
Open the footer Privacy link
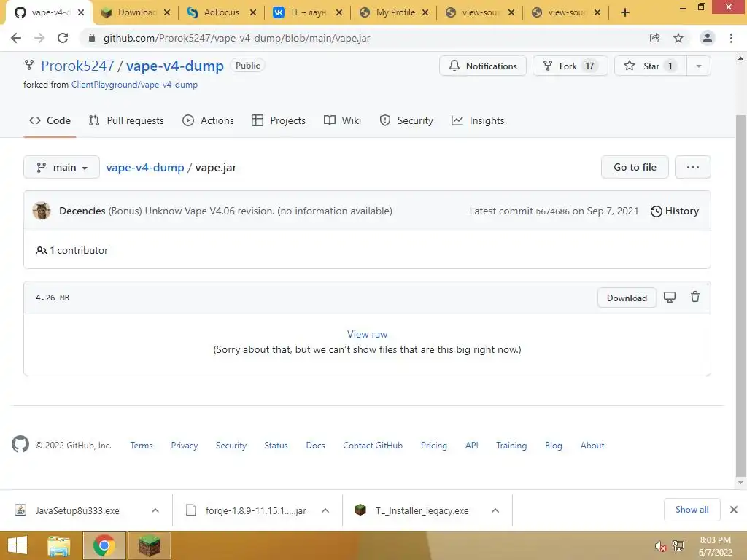[185, 446]
